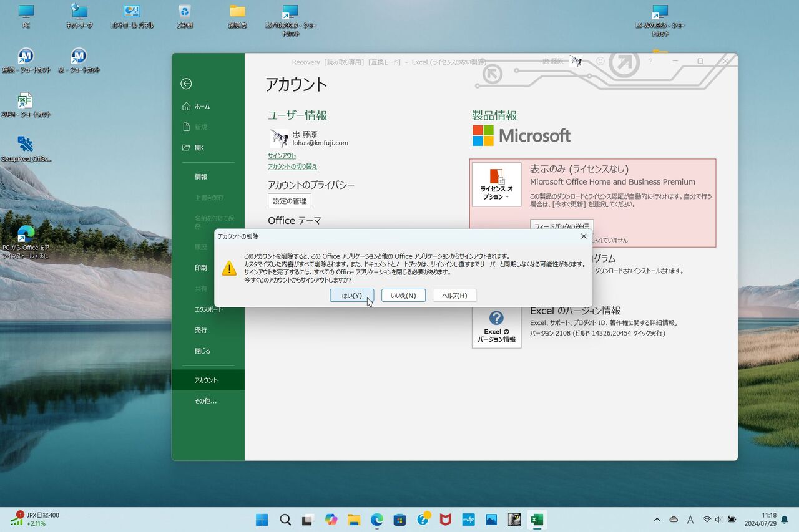The image size is (799, 532).
Task: Open taskbar Search
Action: (x=285, y=520)
